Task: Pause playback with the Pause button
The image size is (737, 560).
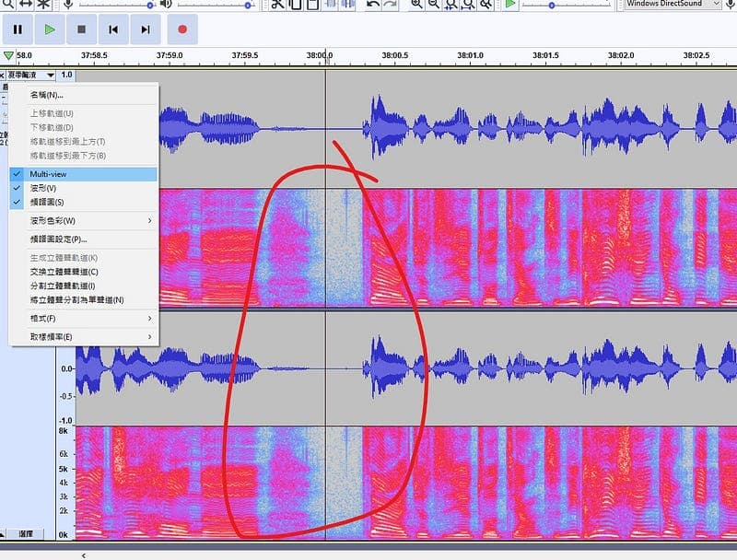Action: pyautogui.click(x=18, y=29)
